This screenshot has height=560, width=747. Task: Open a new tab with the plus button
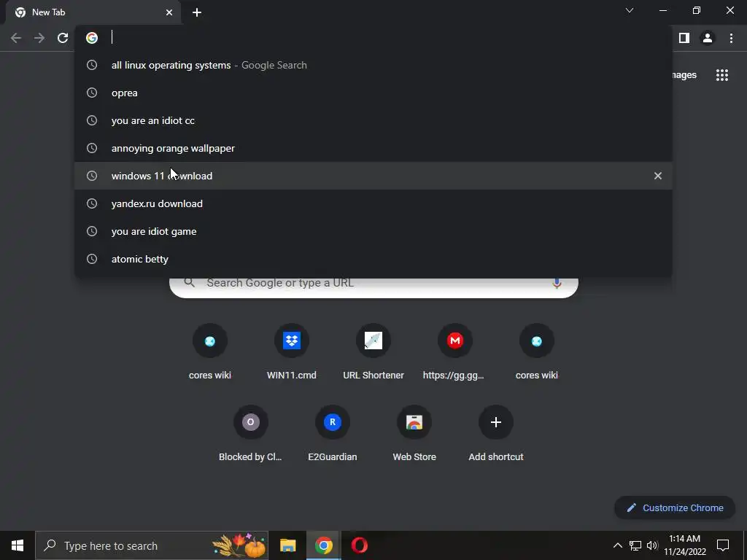click(x=197, y=12)
